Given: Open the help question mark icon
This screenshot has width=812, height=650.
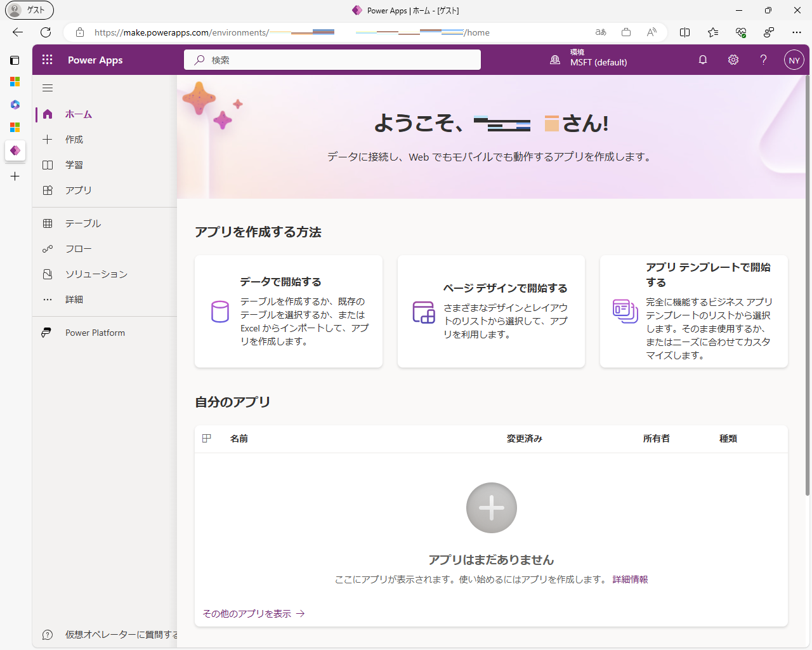Looking at the screenshot, I should pos(764,60).
